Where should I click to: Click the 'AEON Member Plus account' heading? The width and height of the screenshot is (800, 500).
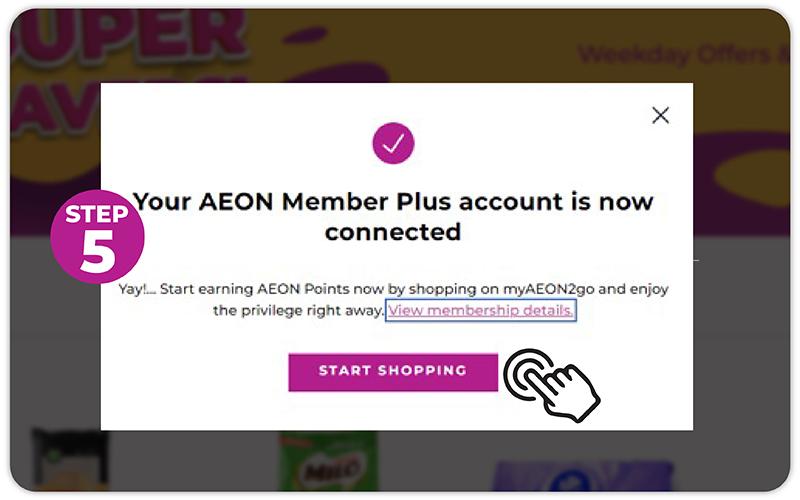(x=393, y=201)
